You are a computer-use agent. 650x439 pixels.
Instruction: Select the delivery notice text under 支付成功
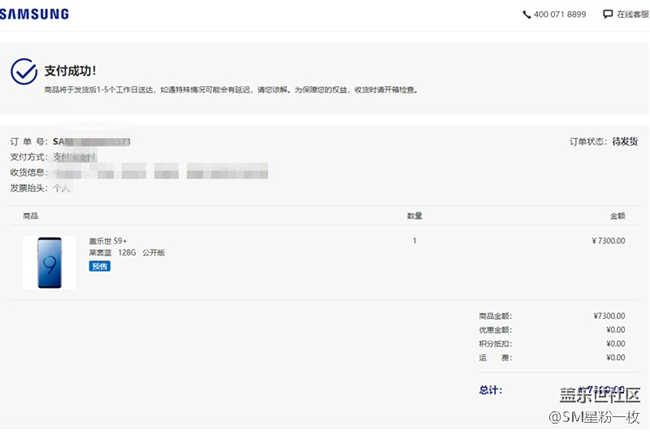coord(231,90)
